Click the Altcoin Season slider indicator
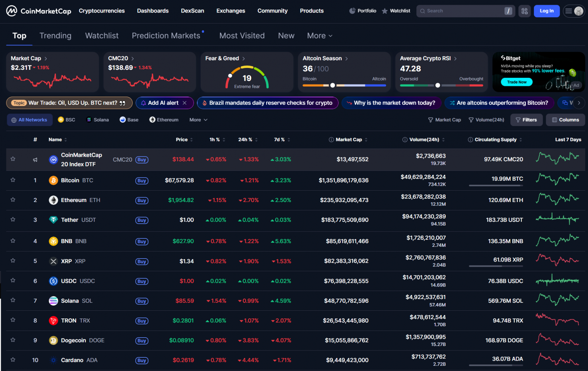Image resolution: width=588 pixels, height=371 pixels. 333,85
